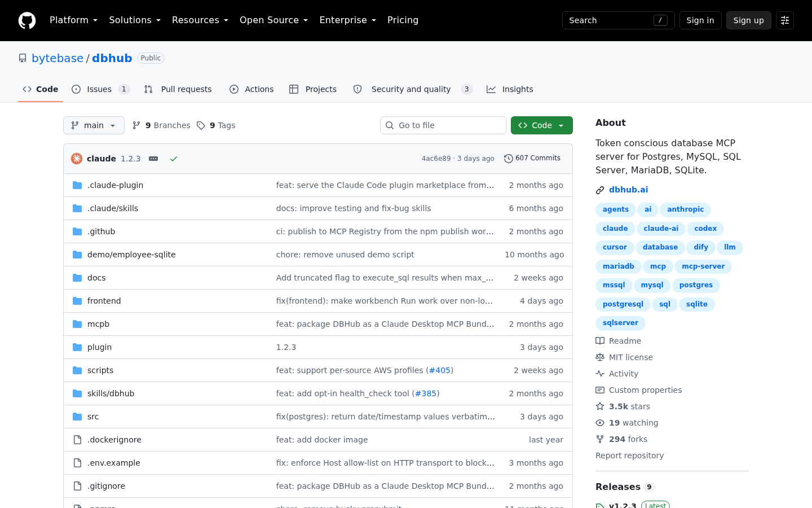Open pull request #405 link
This screenshot has height=508, width=812.
click(440, 370)
